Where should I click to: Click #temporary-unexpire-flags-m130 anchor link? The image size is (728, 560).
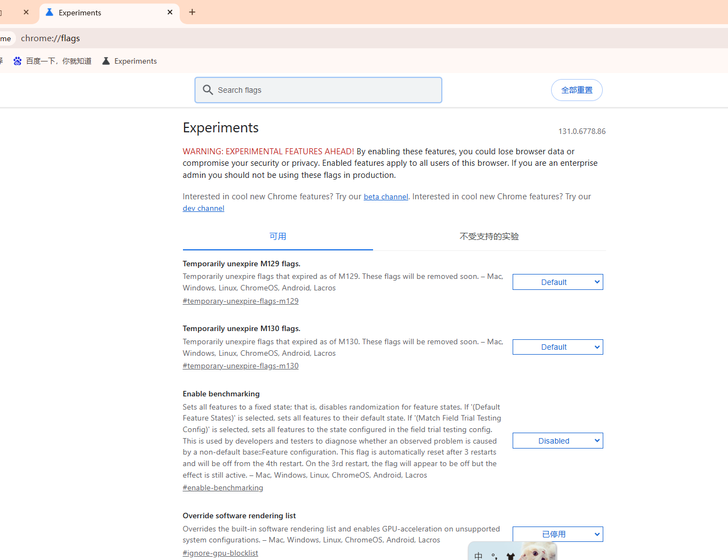click(241, 366)
